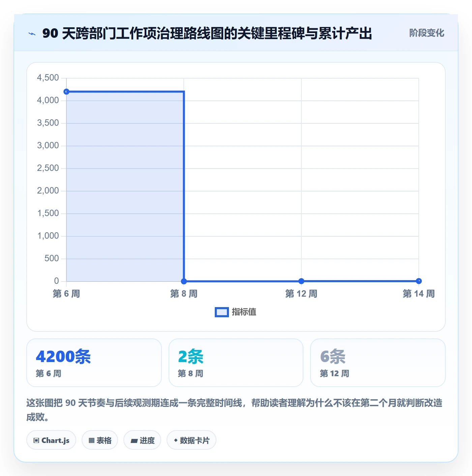Open the 4200条 stat card
472x476 pixels.
[x=94, y=363]
